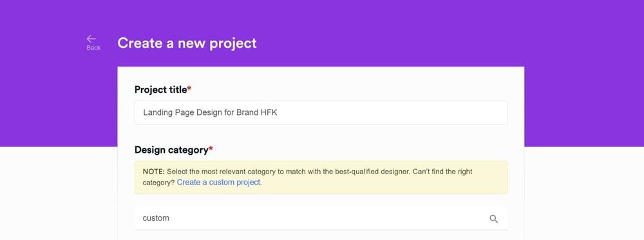The image size is (644, 240).
Task: Click the bold "NOTE:" text in yellow box
Action: [154, 171]
